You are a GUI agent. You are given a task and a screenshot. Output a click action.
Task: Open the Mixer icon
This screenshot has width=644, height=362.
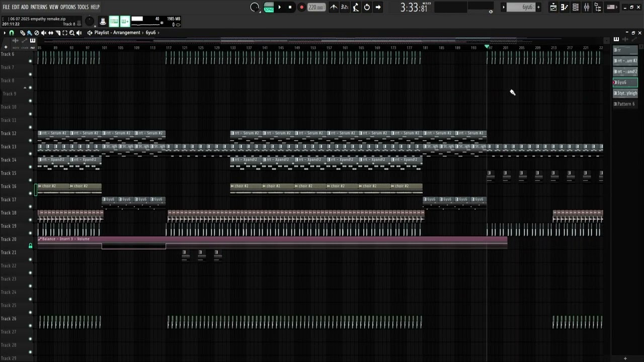tap(587, 7)
